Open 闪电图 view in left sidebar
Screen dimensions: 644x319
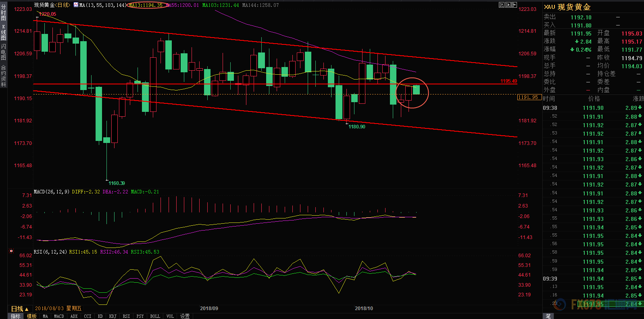[x=4, y=52]
